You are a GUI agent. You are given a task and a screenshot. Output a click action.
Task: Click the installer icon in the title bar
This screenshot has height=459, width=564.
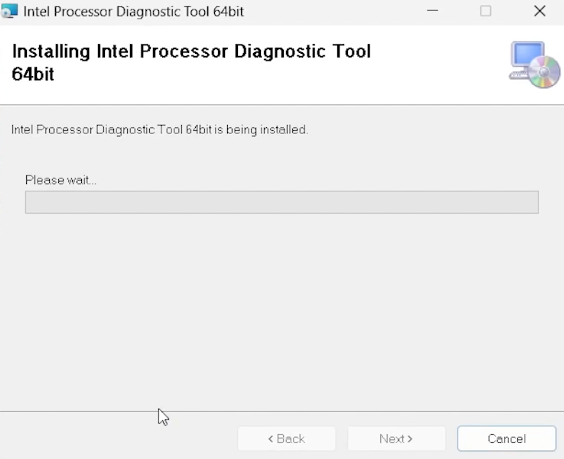point(9,11)
